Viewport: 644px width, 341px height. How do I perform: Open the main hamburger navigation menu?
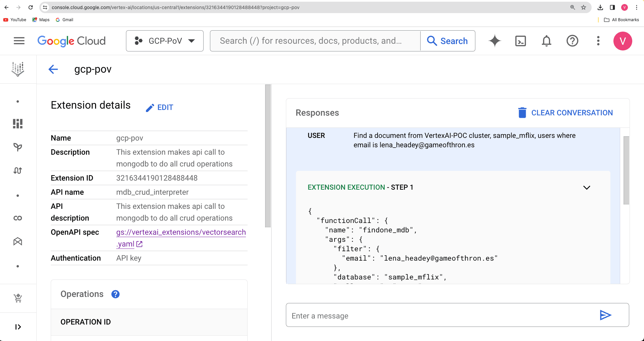pyautogui.click(x=19, y=41)
